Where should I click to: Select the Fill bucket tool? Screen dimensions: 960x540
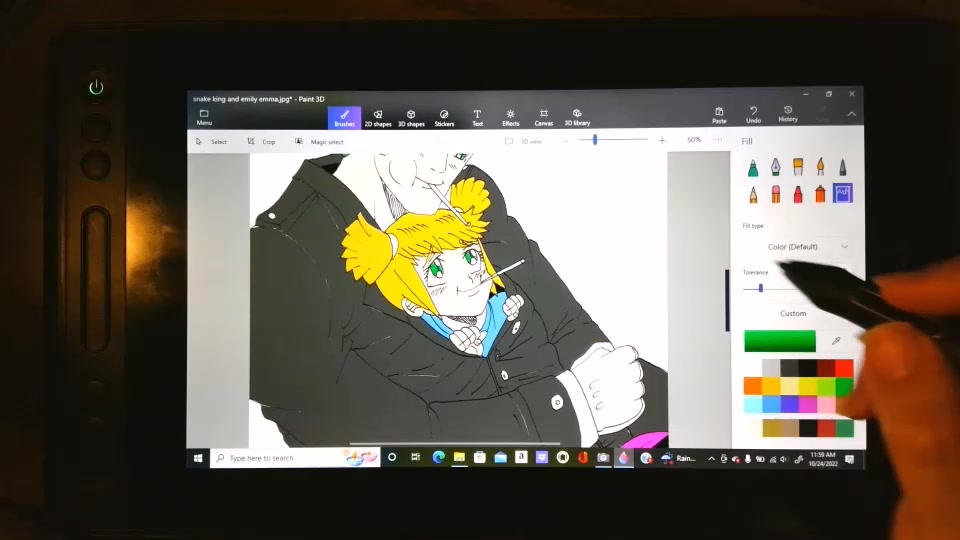coord(842,193)
